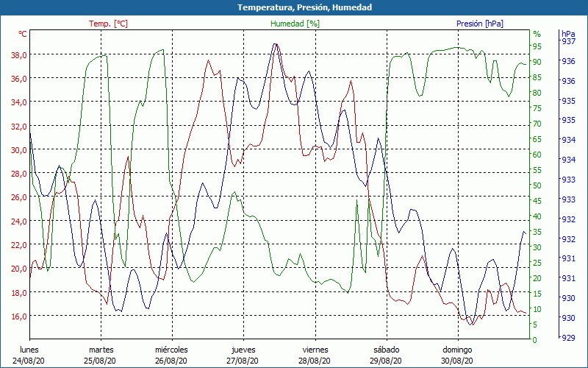Screen dimensions: 588x368
Task: Select the green "Humedad [%]" legend label
Action: 295,24
